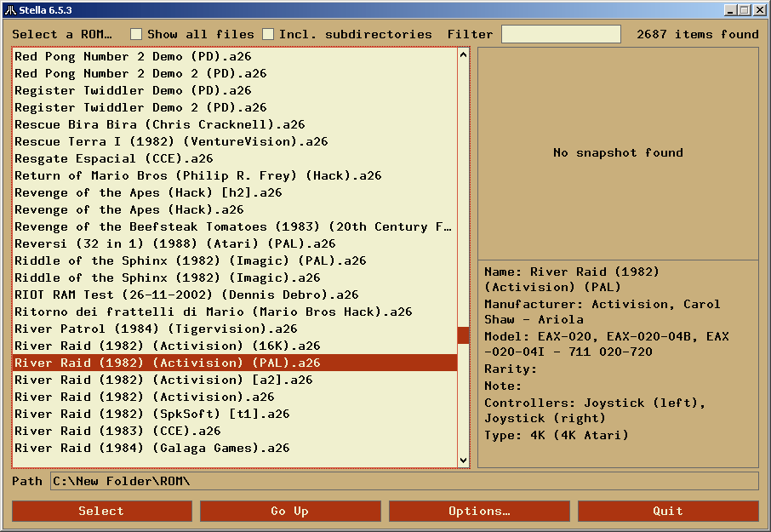Enable the Incl. subdirectories checkbox
Image resolution: width=771 pixels, height=532 pixels.
pos(268,34)
